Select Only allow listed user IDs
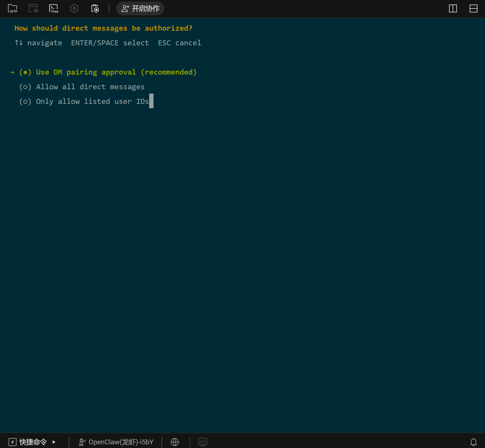 tap(84, 101)
